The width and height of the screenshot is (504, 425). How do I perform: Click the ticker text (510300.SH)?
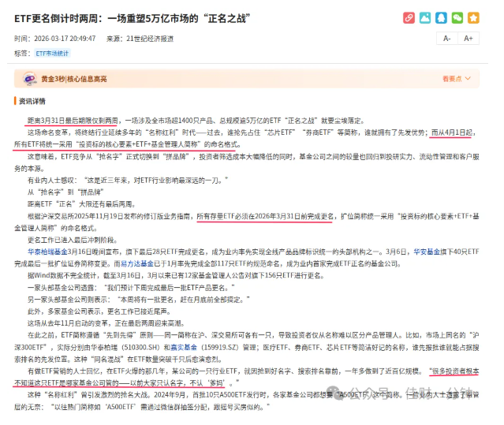[140, 347]
